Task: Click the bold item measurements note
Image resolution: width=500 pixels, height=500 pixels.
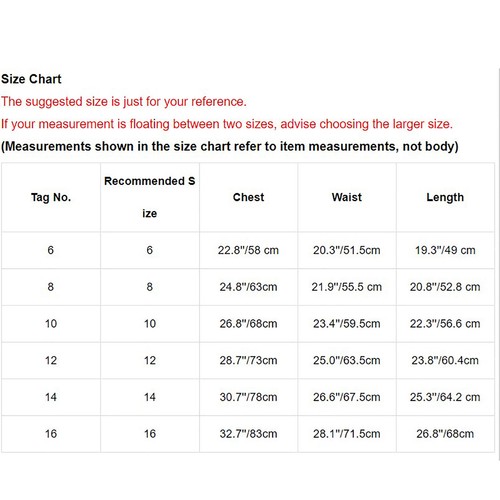Action: [x=230, y=146]
